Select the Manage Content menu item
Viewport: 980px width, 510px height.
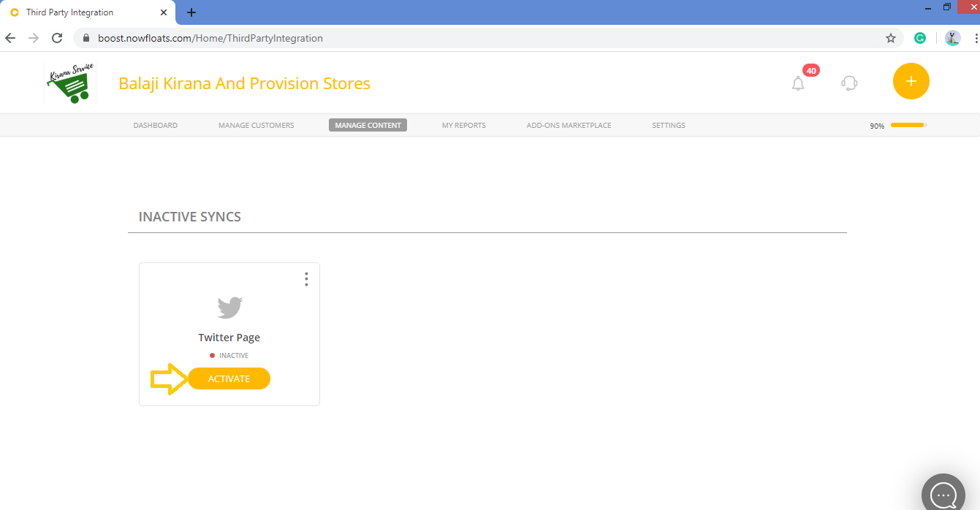[368, 125]
